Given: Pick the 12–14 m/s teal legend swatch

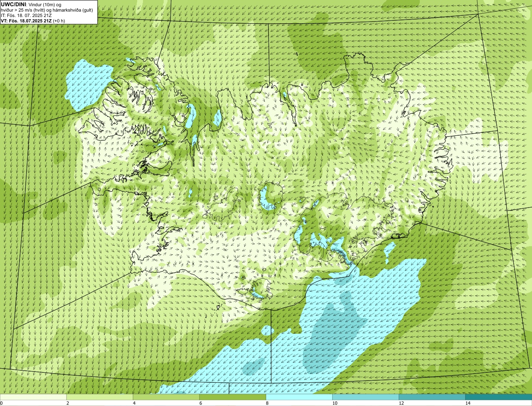Looking at the screenshot, I should pos(432,397).
